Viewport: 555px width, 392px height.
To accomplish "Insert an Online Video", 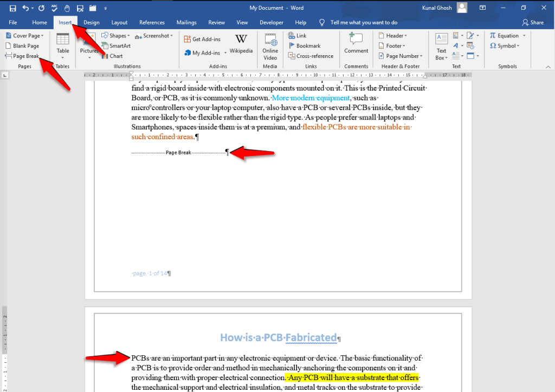I will [269, 45].
